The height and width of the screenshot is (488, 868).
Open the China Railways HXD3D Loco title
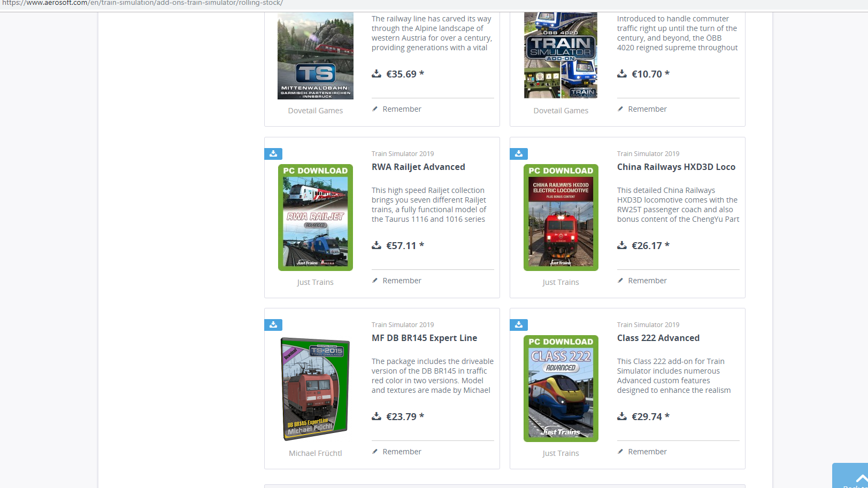[x=676, y=167]
